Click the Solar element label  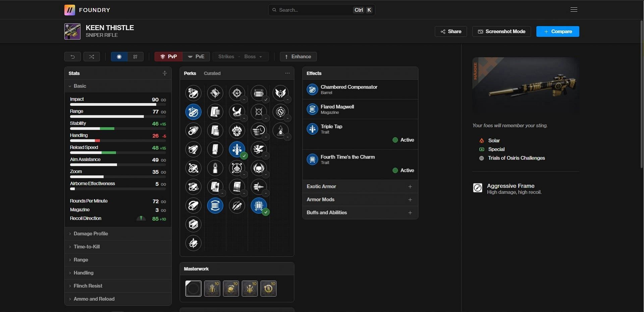pos(494,141)
